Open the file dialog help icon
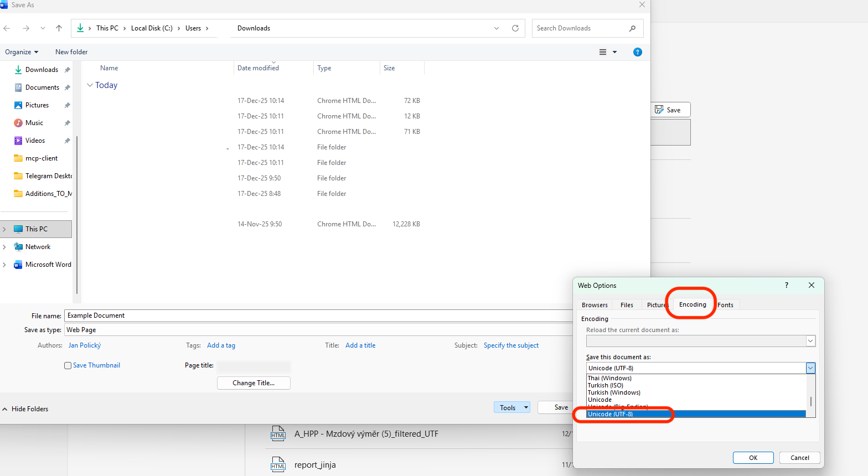Viewport: 868px width, 476px height. pos(638,52)
